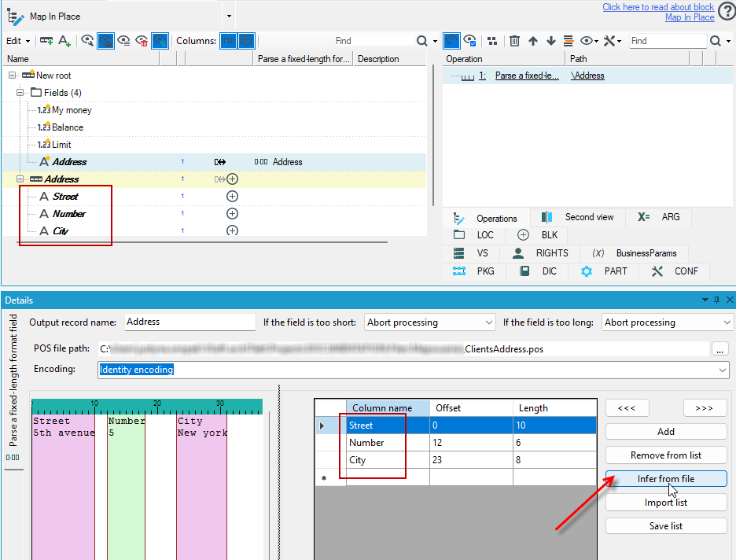Switch to the Second view tab
736x560 pixels.
tap(578, 217)
